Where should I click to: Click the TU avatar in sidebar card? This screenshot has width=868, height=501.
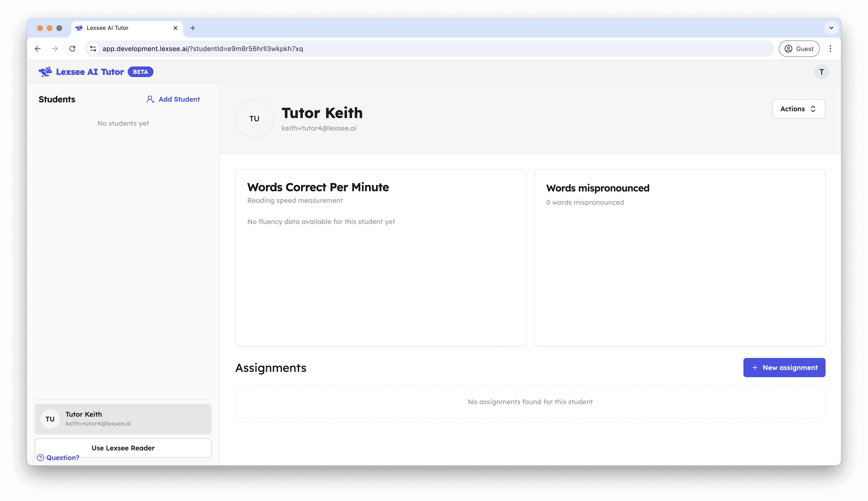(x=50, y=419)
